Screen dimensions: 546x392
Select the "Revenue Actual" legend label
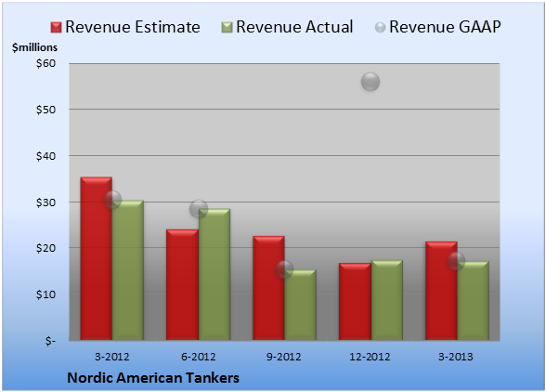pyautogui.click(x=294, y=27)
